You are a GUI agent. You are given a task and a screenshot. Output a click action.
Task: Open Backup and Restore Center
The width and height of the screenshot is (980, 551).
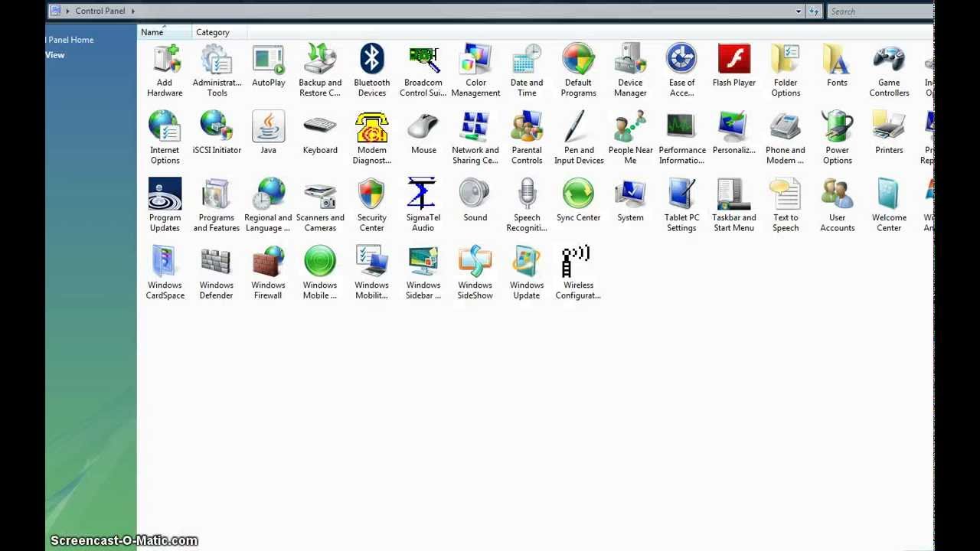point(320,70)
